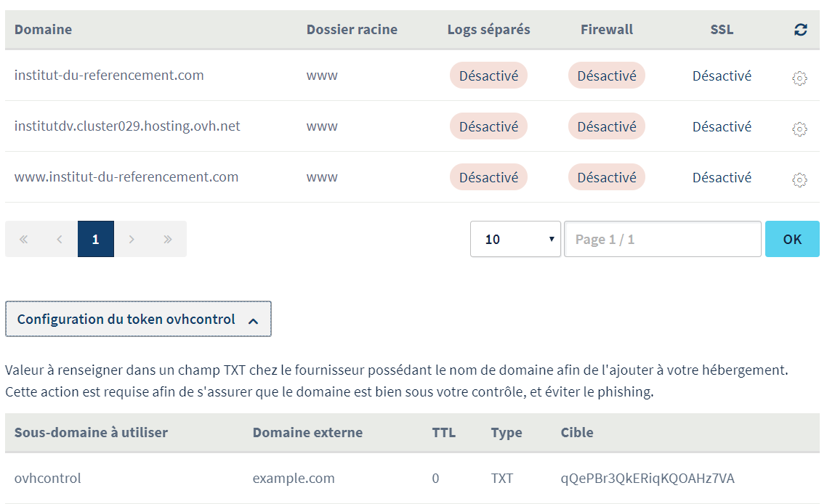Click the refresh icon in table header
The height and width of the screenshot is (504, 827).
coord(800,30)
